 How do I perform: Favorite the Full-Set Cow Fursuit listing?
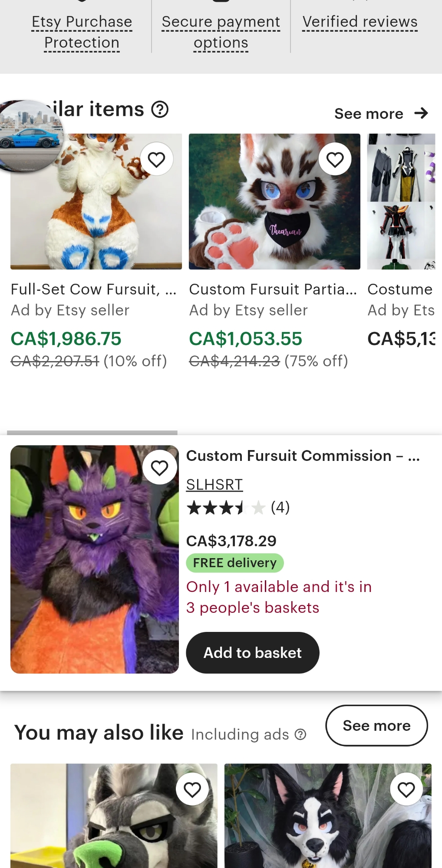coord(156,159)
